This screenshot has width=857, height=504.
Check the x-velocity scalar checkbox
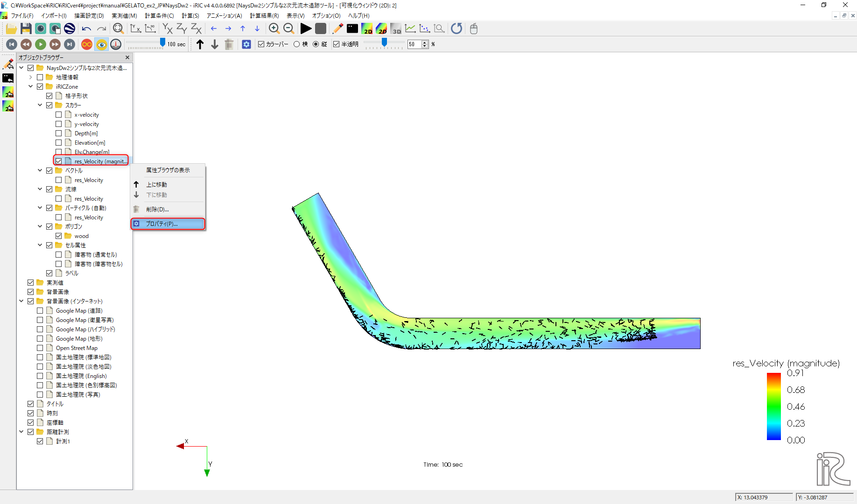[58, 114]
